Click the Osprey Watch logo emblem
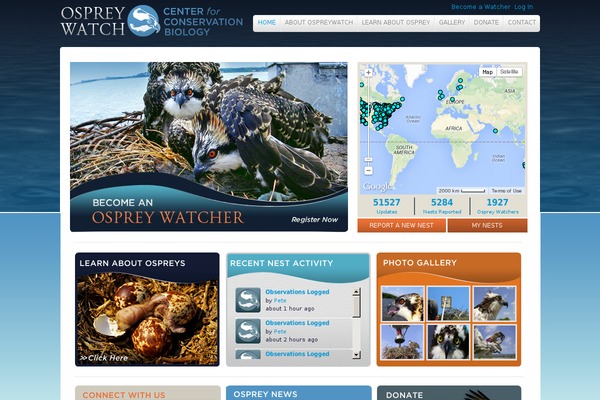 [143, 21]
